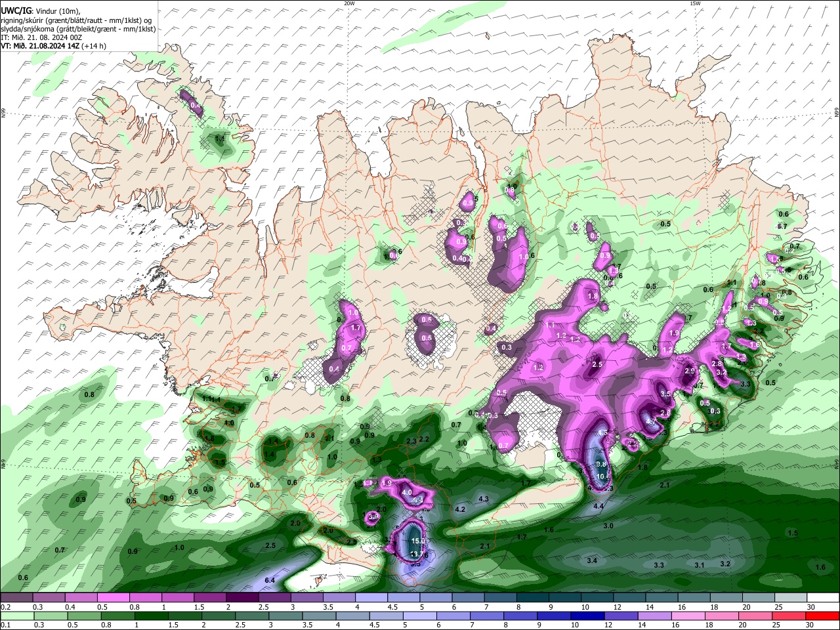Click the 0.1 label starting the rain legend
The width and height of the screenshot is (840, 630).
[x=5, y=625]
